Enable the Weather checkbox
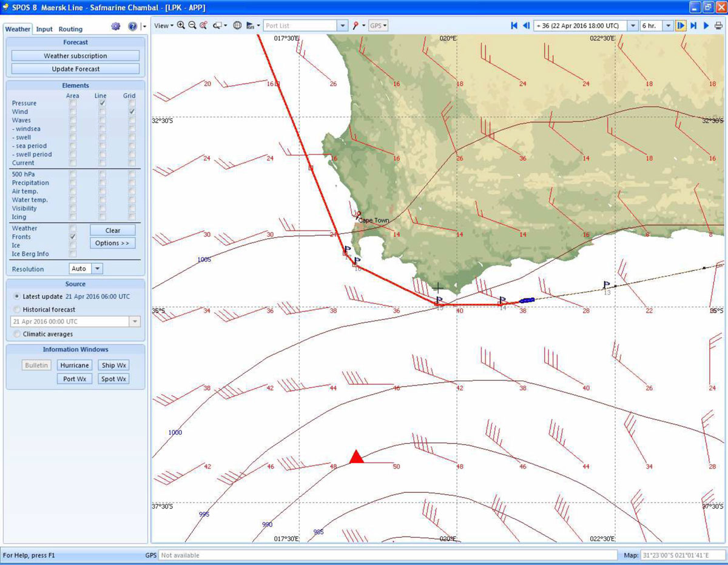Screen dimensions: 728x565 [73, 229]
